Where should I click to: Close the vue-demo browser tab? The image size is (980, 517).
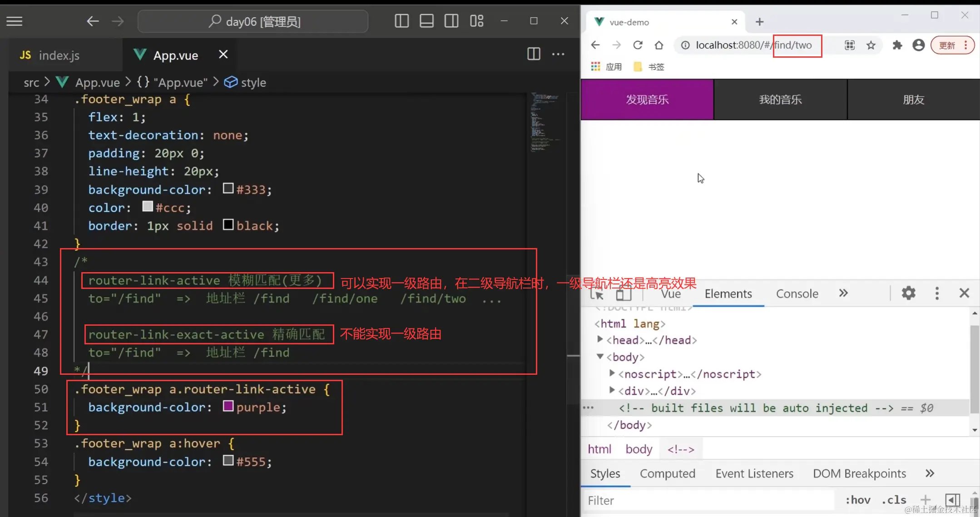pyautogui.click(x=734, y=22)
